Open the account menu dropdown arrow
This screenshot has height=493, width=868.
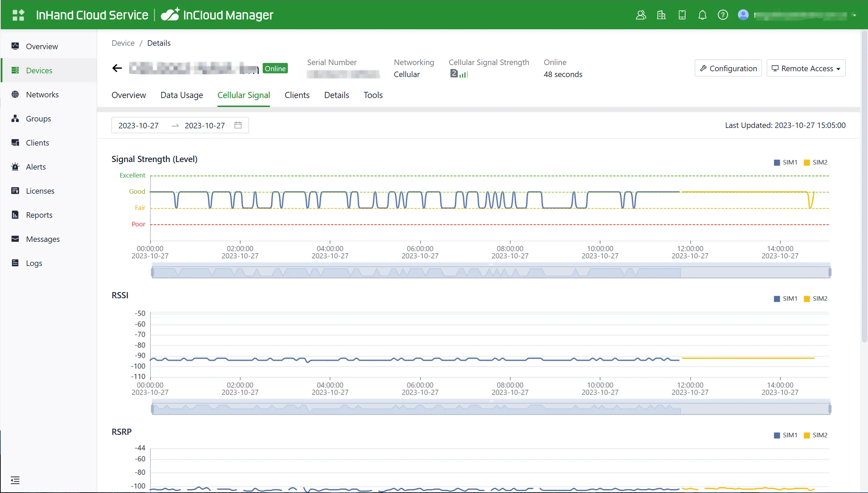click(x=855, y=15)
